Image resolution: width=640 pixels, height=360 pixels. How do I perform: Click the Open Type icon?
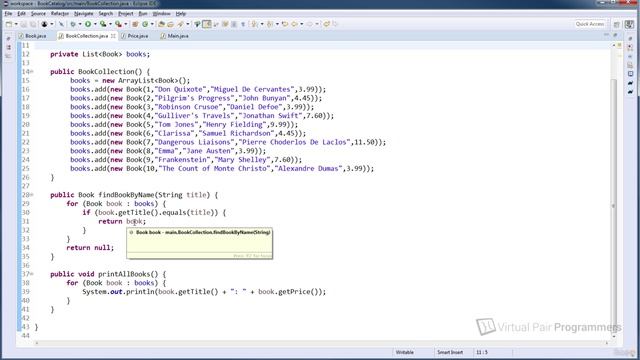click(x=161, y=24)
